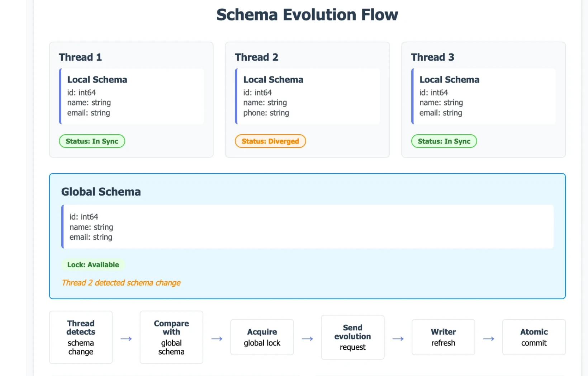Toggle the Status: Diverged badge on Thread 2

[270, 141]
